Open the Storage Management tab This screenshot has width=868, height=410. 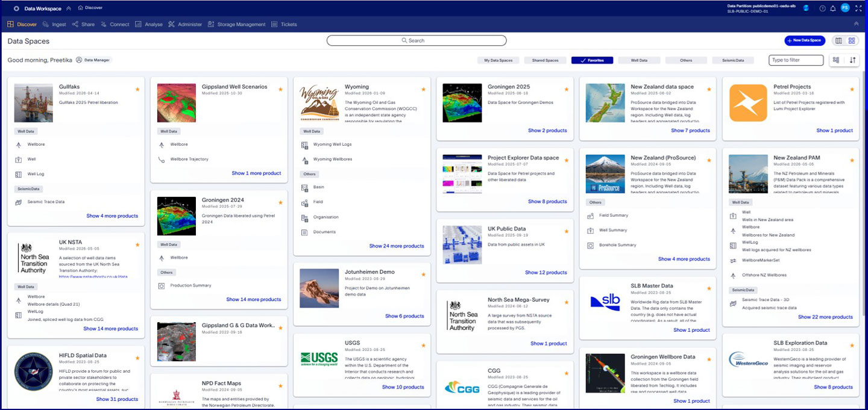(x=237, y=25)
